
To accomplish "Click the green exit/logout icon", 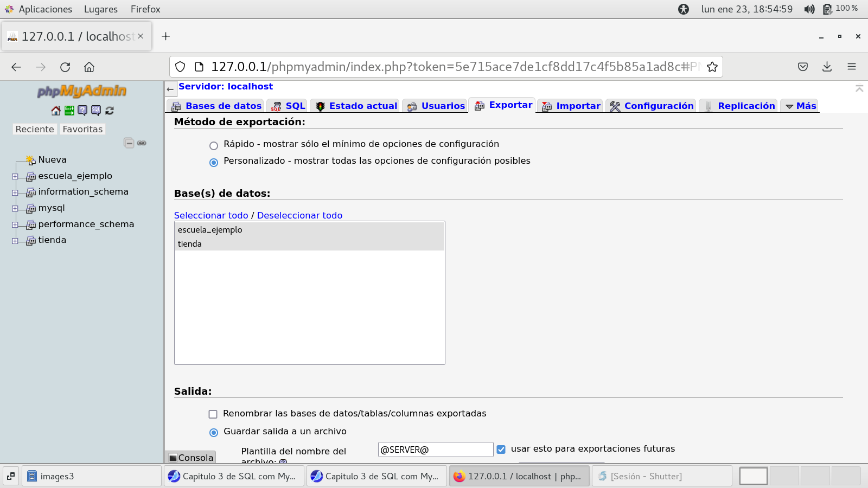I will (69, 111).
